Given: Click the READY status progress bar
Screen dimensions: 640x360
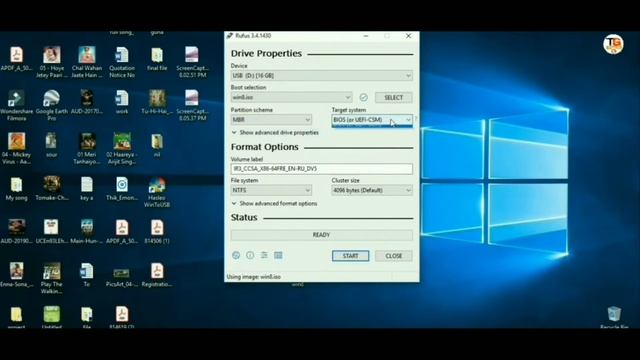Looking at the screenshot, I should [322, 235].
